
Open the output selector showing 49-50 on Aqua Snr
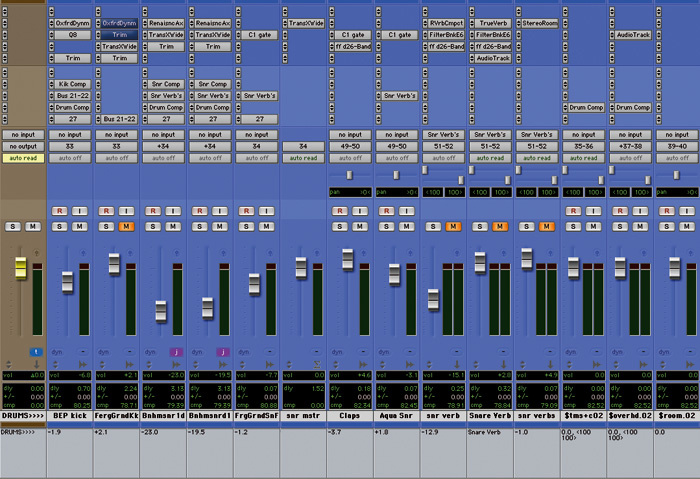(x=398, y=145)
